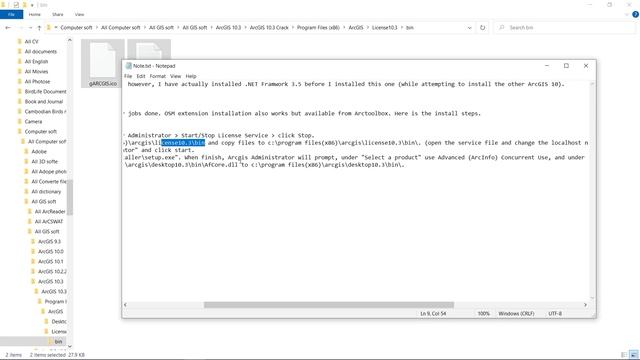Select the gARCGIS.ico file thumbnail
This screenshot has width=640, height=360.
click(x=103, y=63)
